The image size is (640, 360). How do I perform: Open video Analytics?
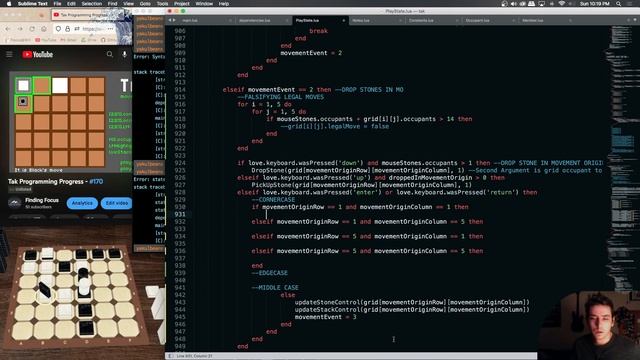pyautogui.click(x=82, y=203)
